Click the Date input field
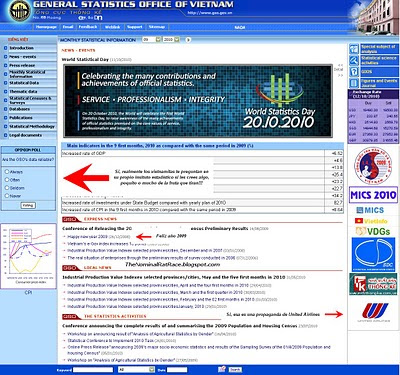The height and width of the screenshot is (375, 400). tap(177, 369)
